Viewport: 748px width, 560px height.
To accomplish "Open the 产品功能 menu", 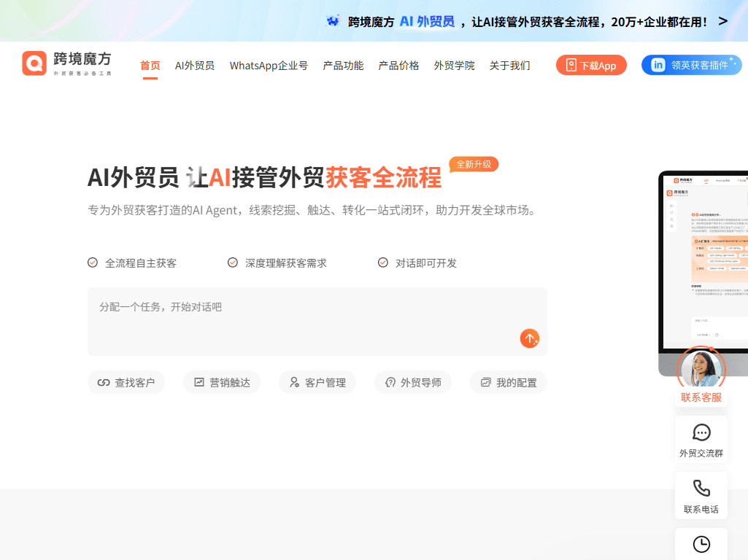I will coord(343,66).
